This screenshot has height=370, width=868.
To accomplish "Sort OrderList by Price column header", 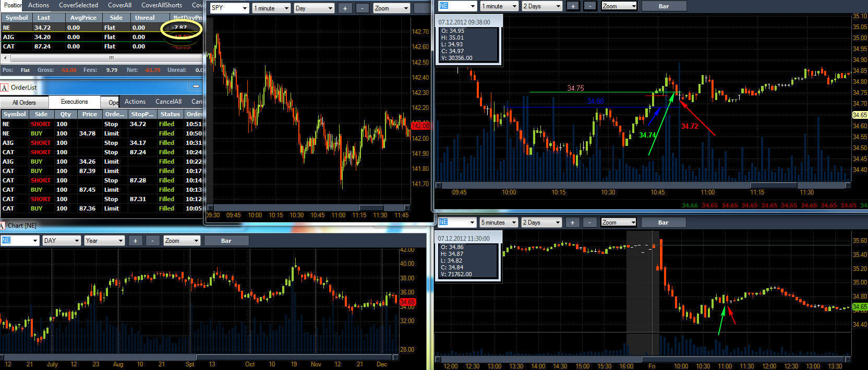I will click(90, 114).
